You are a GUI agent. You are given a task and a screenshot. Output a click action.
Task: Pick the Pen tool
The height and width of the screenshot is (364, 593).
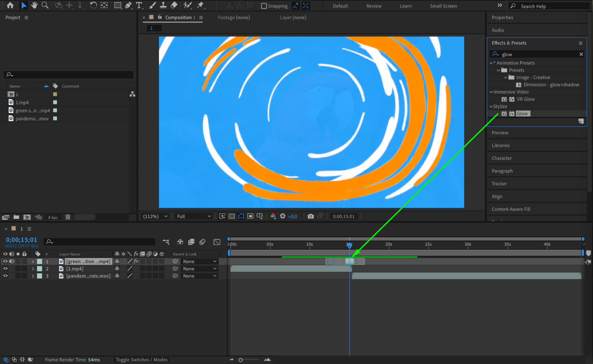coord(128,5)
